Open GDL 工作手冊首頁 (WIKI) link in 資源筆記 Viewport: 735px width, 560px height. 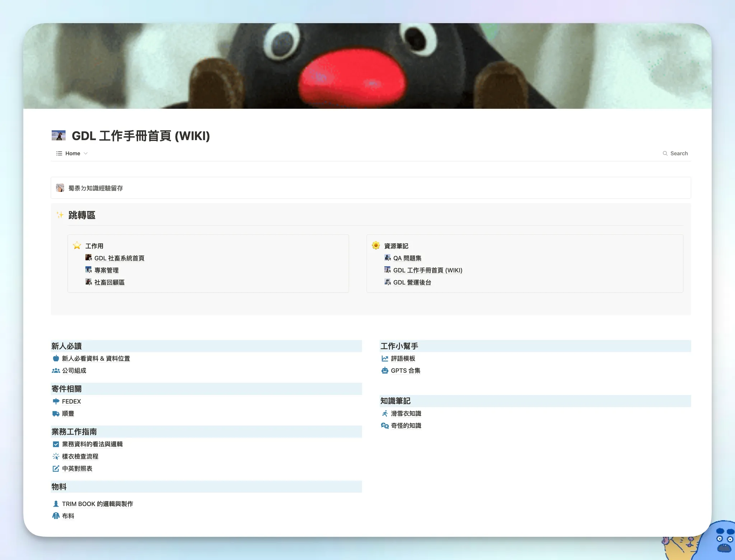pyautogui.click(x=428, y=270)
